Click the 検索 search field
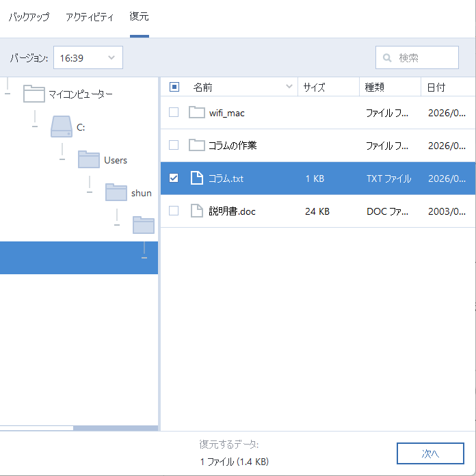The height and width of the screenshot is (476, 476). pyautogui.click(x=416, y=57)
